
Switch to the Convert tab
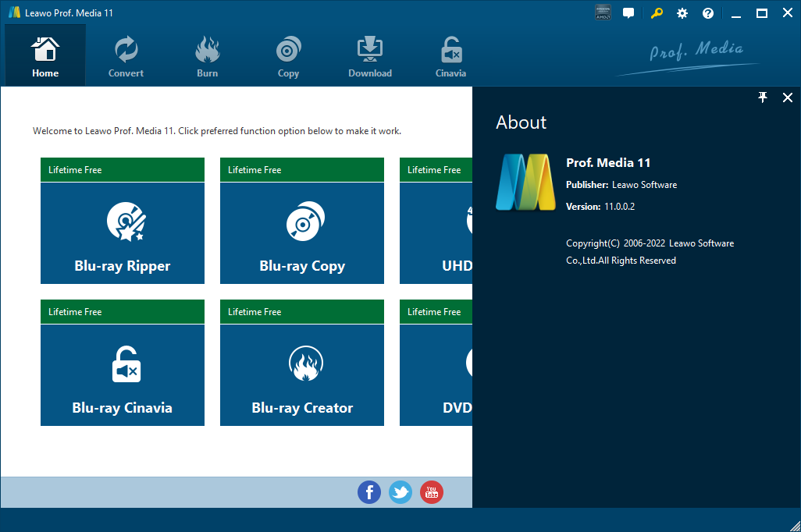(126, 57)
